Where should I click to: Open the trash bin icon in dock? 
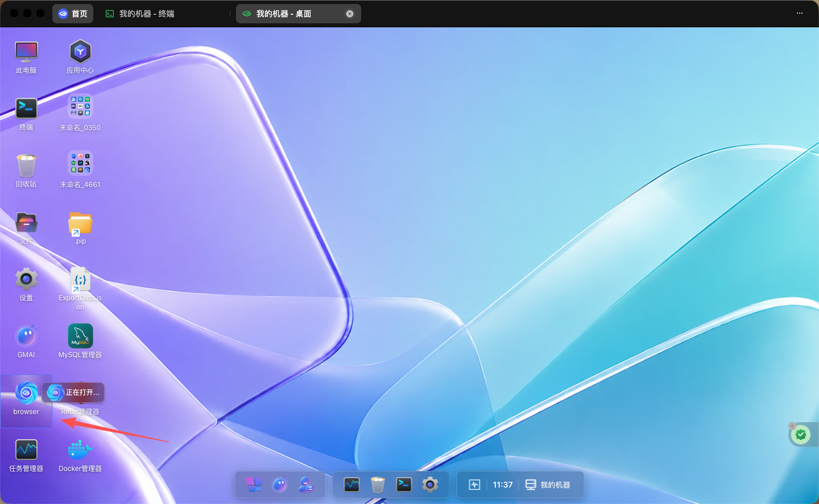pos(378,485)
